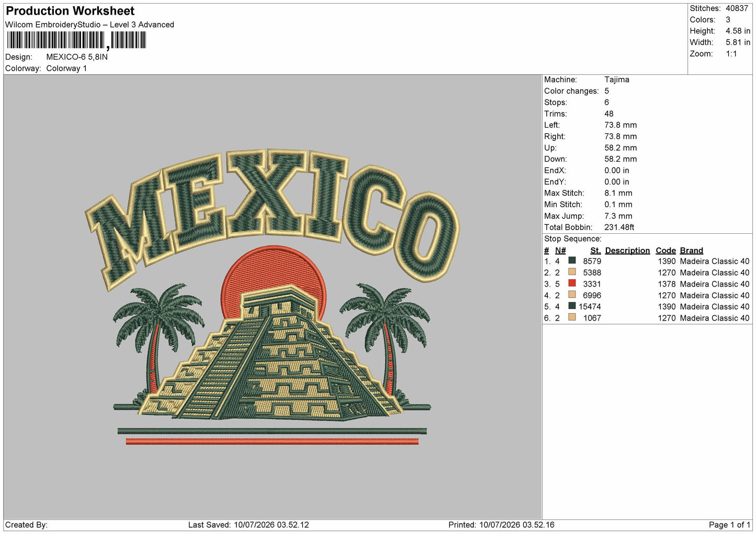
Task: Click stitch count 6996 in row 4
Action: point(592,296)
